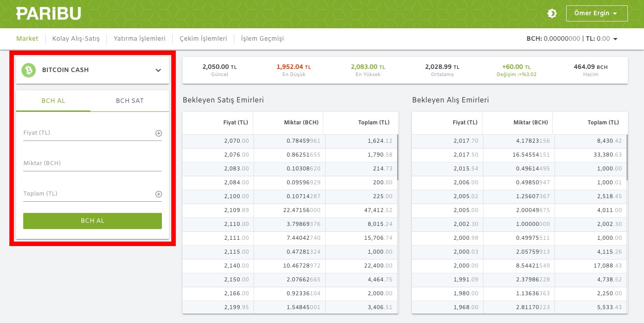This screenshot has width=644, height=323.
Task: Switch to the BCH AL tab
Action: [x=53, y=101]
